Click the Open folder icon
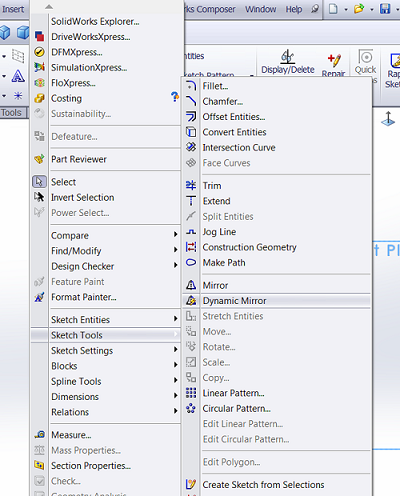Screen dimensions: 400x496 pyautogui.click(x=359, y=9)
